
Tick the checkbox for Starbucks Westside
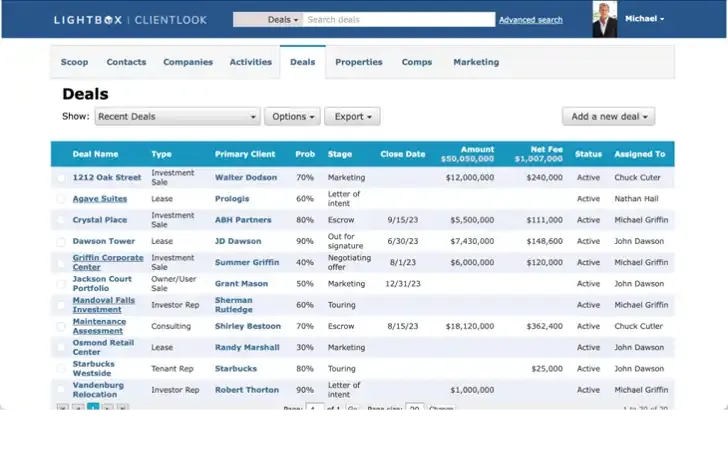coord(61,369)
